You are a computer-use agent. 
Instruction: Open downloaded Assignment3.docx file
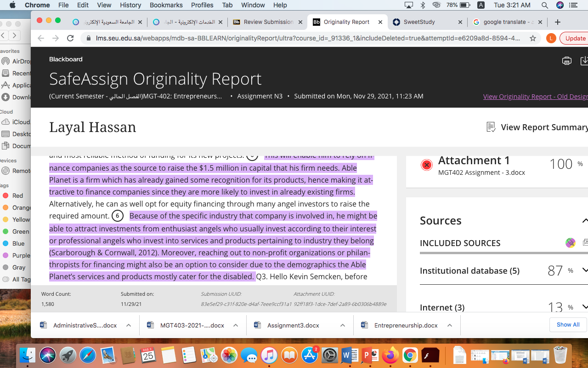point(294,325)
